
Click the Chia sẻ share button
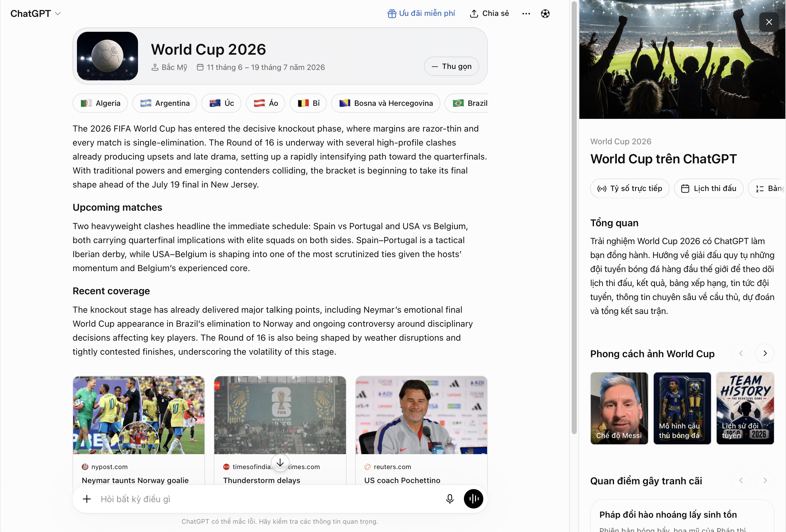489,14
